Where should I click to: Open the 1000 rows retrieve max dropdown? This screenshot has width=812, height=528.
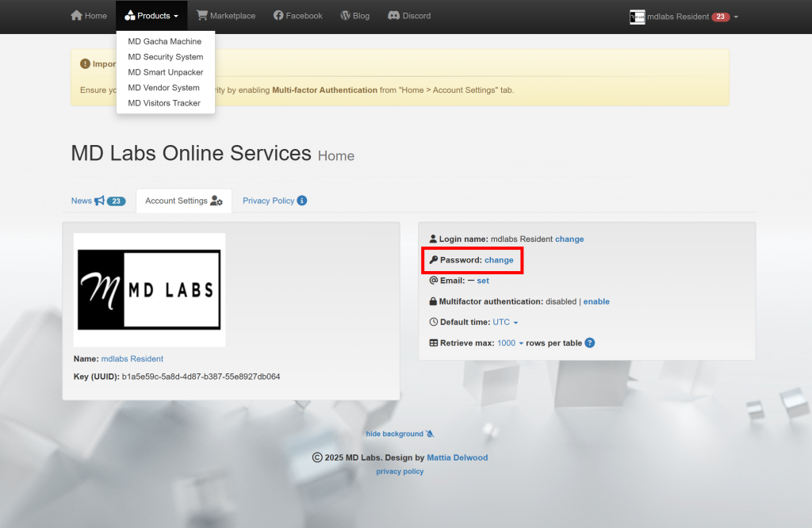510,343
